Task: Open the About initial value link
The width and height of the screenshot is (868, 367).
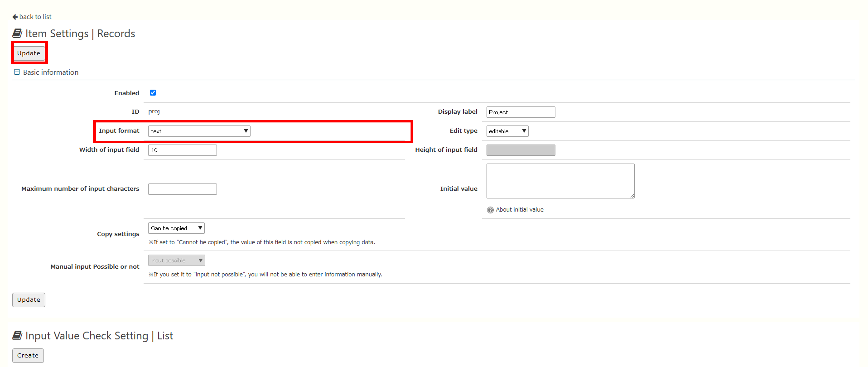Action: (520, 209)
